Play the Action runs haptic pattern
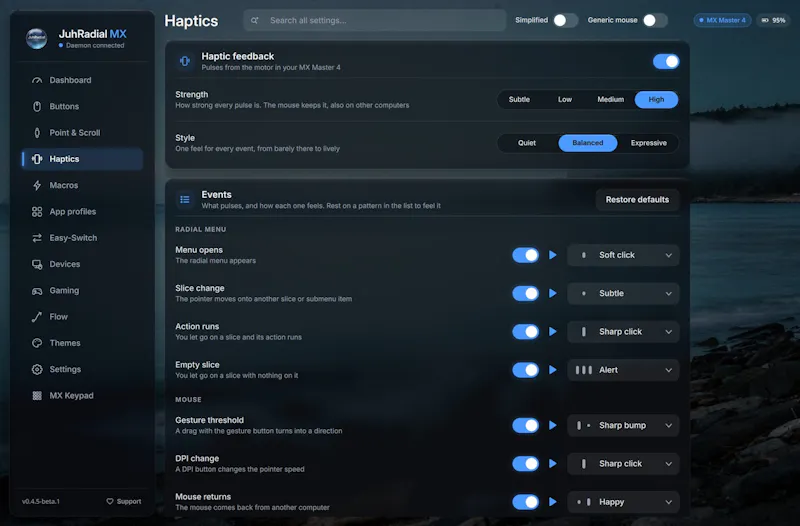This screenshot has width=800, height=526. pos(553,332)
